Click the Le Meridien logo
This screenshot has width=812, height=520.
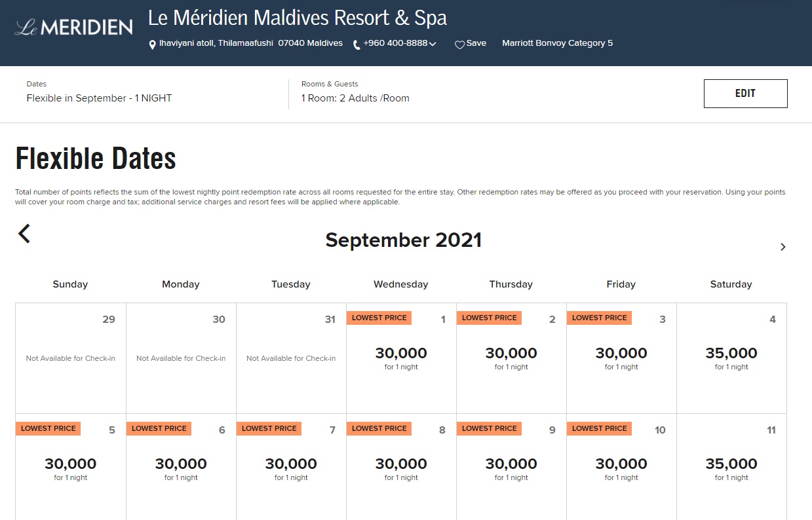73,28
